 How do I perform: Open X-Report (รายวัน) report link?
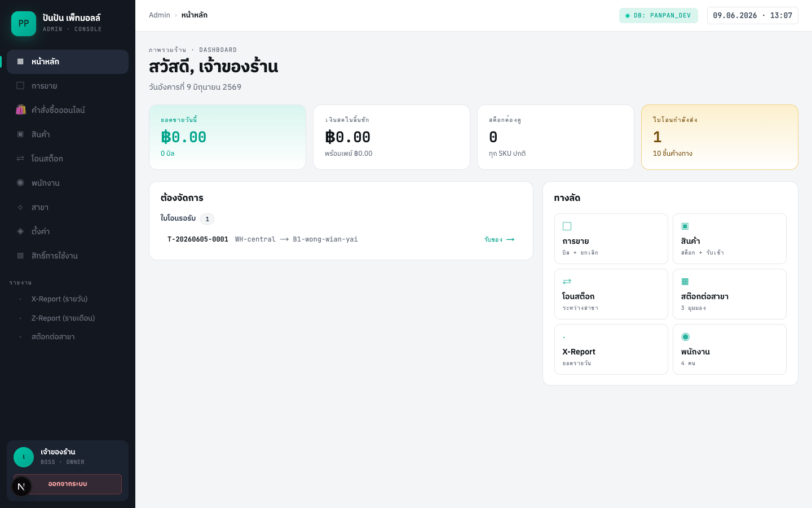(68, 299)
